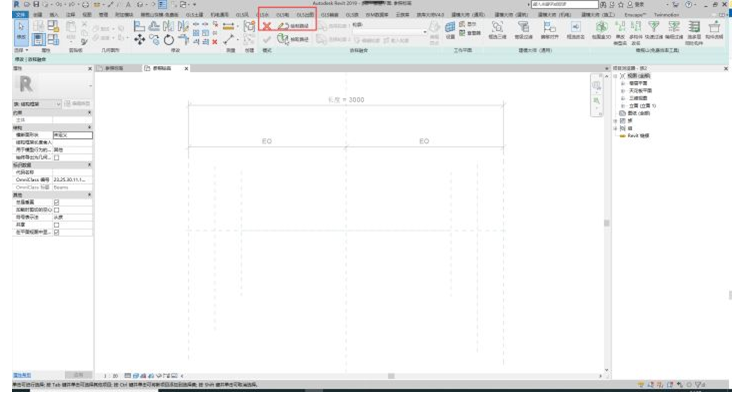744x396 pixels.
Task: Click the Mirror Pick Axis icon
Action: point(168,26)
